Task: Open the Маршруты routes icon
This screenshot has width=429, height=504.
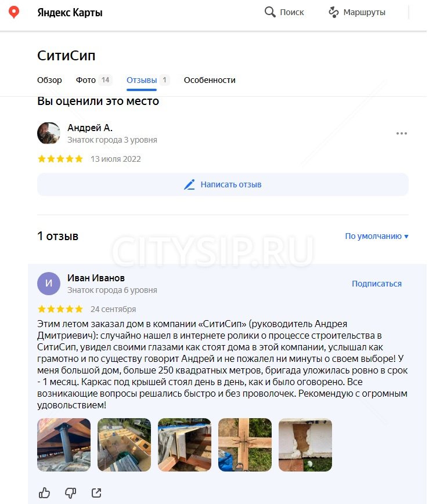Action: tap(333, 12)
